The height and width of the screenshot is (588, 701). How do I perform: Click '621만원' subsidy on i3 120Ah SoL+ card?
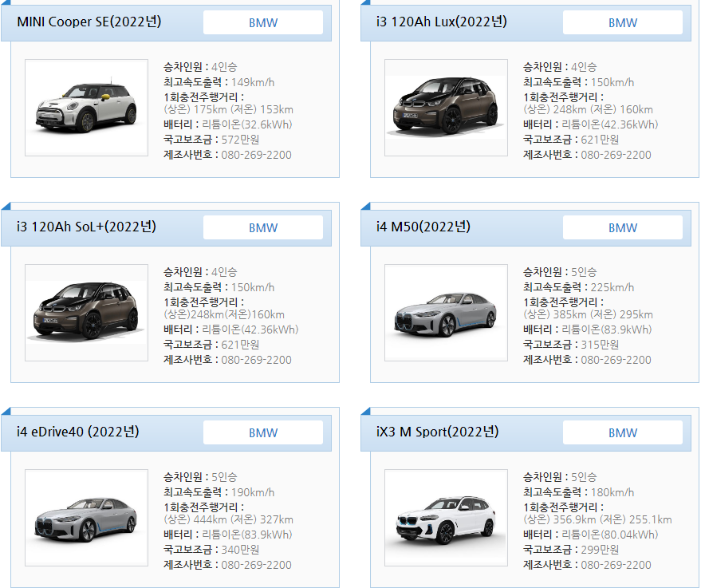(x=240, y=345)
